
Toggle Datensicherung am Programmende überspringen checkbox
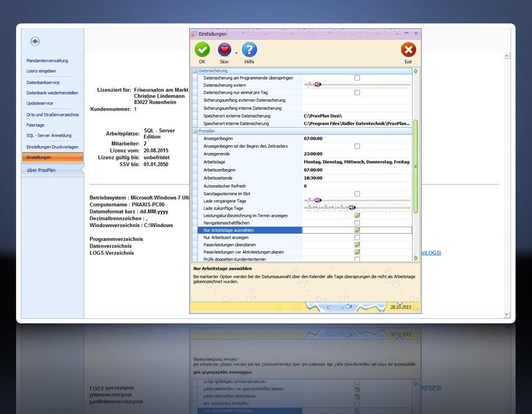pyautogui.click(x=357, y=78)
